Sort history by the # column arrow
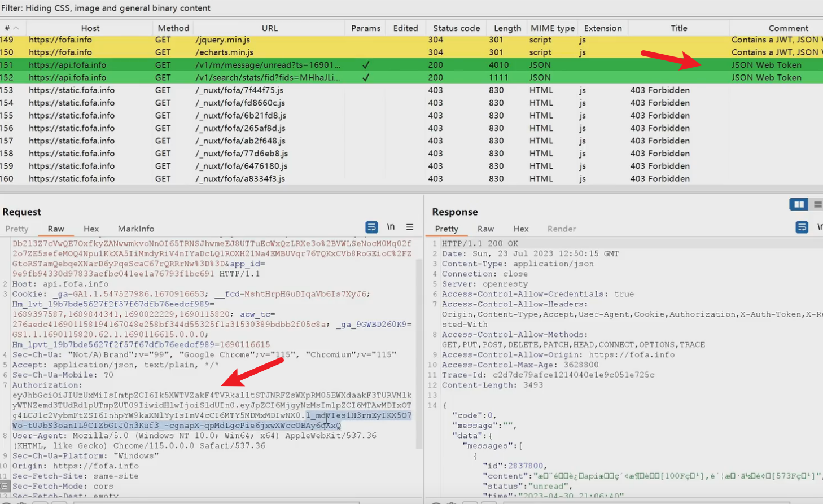Viewport: 823px width, 504px height. click(x=16, y=28)
